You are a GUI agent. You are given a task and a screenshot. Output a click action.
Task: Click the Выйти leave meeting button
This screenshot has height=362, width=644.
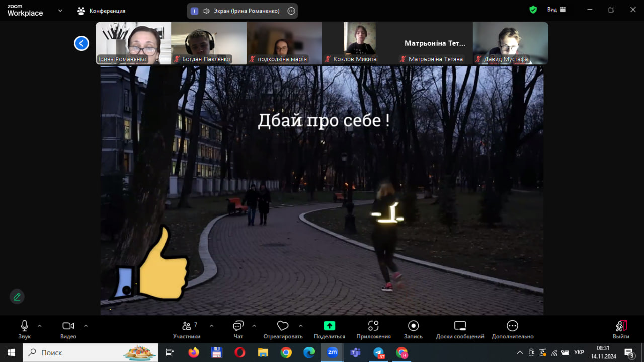point(621,329)
